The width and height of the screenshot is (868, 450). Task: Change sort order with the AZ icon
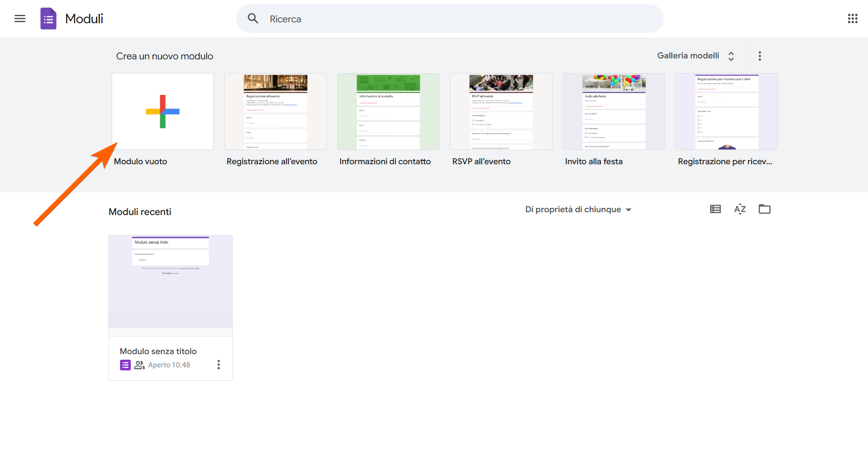tap(740, 209)
